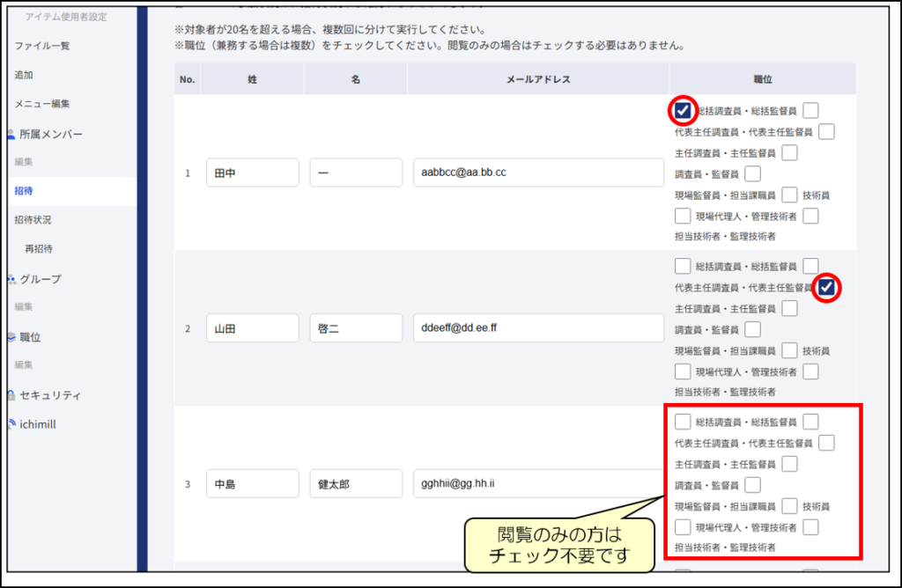The image size is (902, 588).
Task: Click the 姓 column header
Action: (x=253, y=79)
